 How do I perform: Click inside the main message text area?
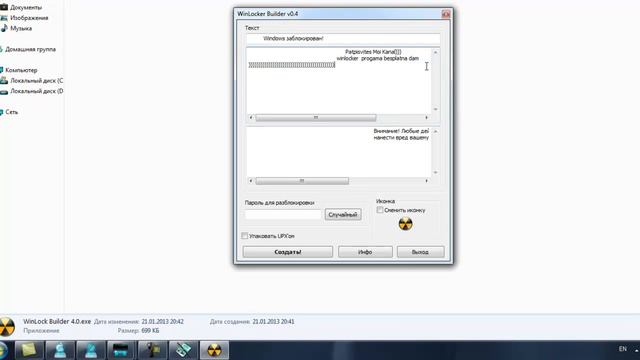[x=339, y=81]
